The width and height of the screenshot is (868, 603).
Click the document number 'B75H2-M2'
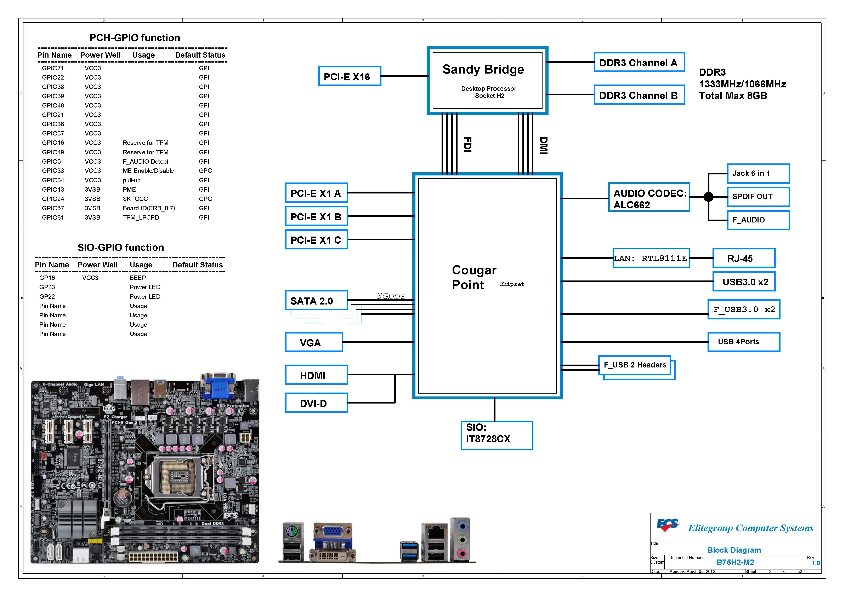[x=735, y=562]
